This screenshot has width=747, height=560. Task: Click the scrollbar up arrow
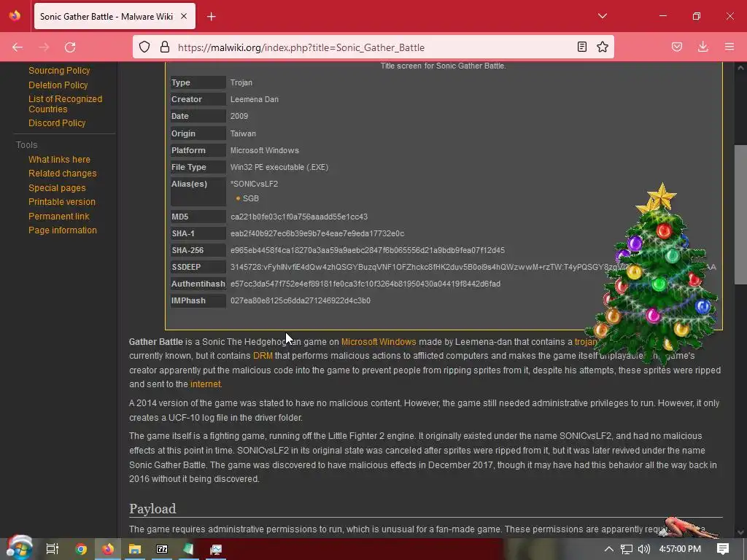[740, 68]
